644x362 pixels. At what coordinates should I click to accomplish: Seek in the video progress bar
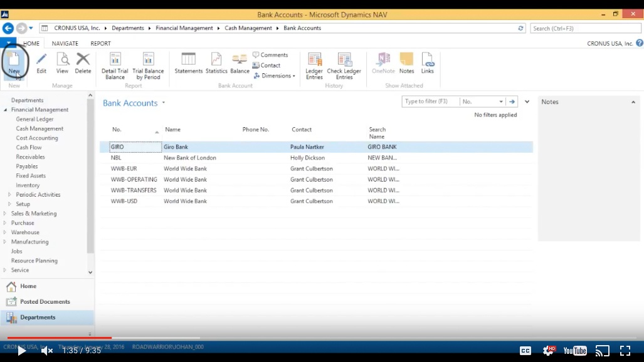click(x=322, y=338)
